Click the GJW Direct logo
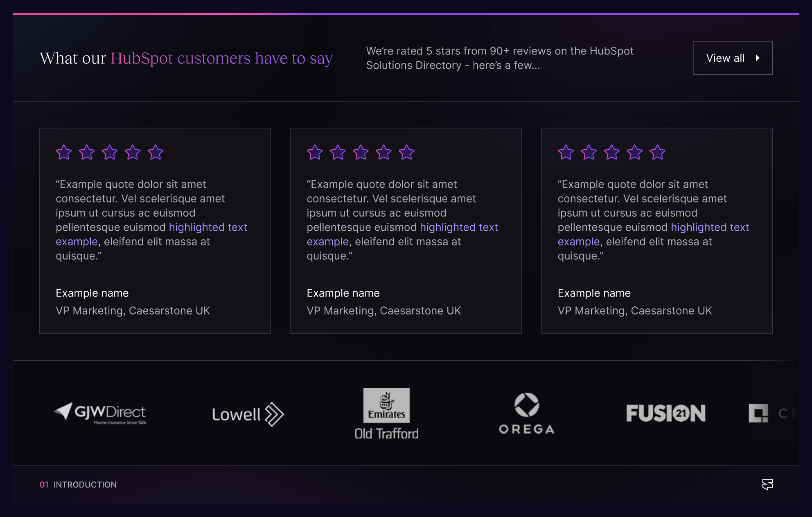Image resolution: width=812 pixels, height=517 pixels. (100, 413)
